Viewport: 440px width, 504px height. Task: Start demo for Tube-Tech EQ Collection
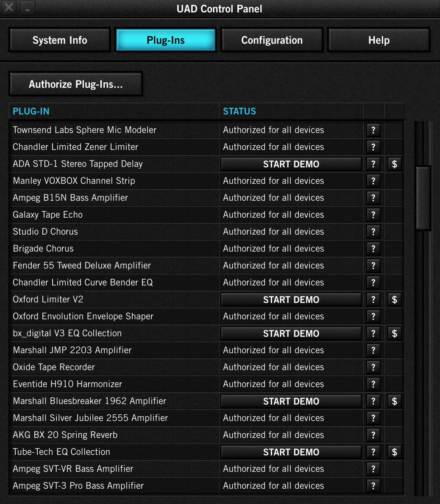pyautogui.click(x=291, y=452)
